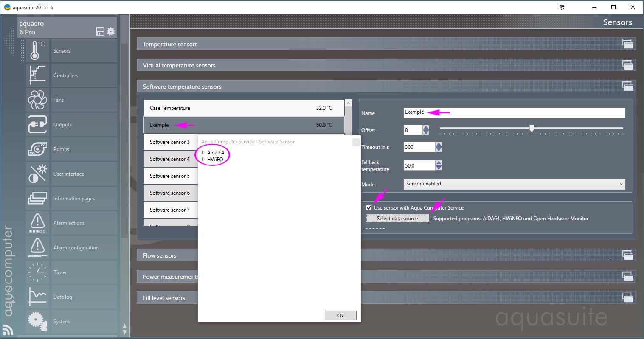Click the aquaero settings gear icon

coord(111,31)
